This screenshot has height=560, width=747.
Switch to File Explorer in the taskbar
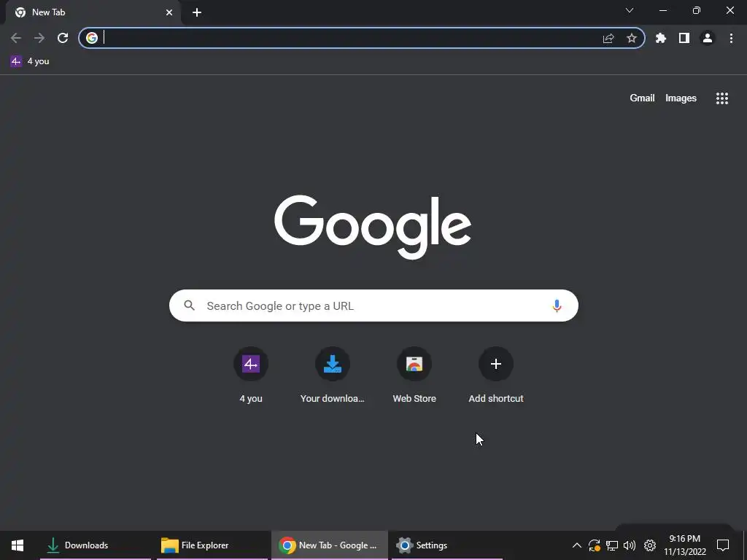click(212, 545)
